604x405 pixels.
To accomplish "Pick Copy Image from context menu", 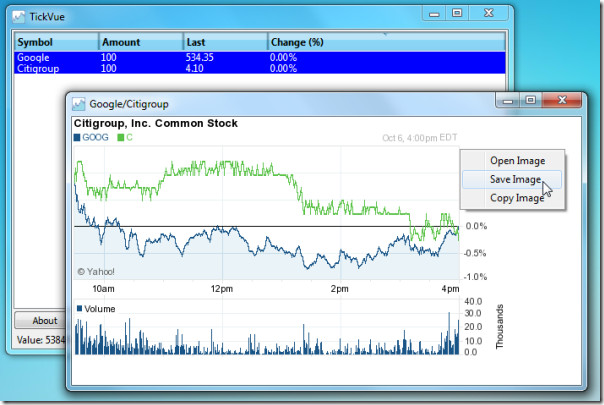I will tap(517, 198).
